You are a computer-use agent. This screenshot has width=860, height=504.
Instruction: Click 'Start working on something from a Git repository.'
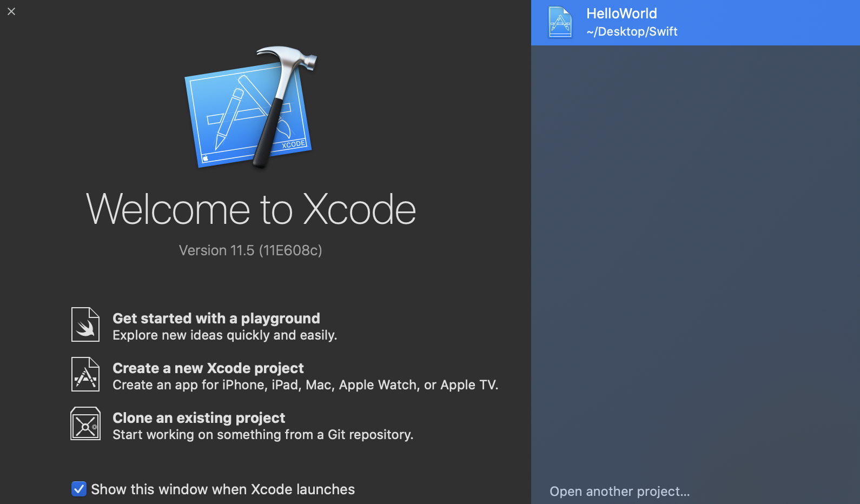click(263, 435)
